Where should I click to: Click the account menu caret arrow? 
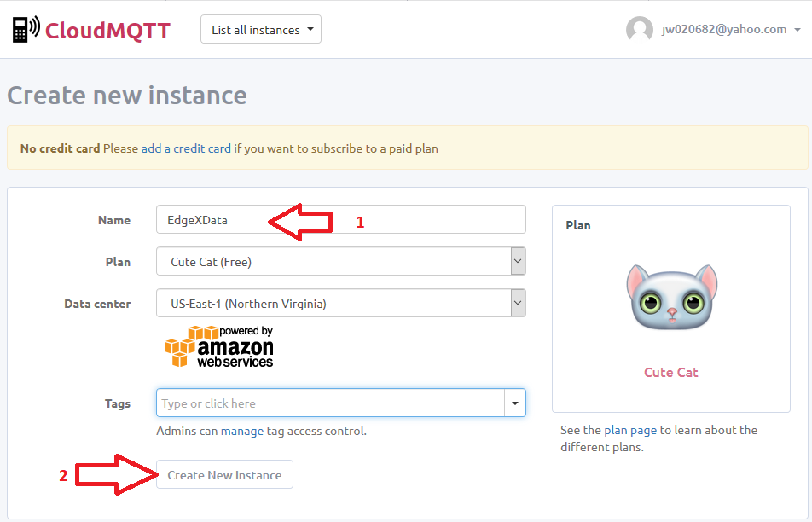point(797,30)
